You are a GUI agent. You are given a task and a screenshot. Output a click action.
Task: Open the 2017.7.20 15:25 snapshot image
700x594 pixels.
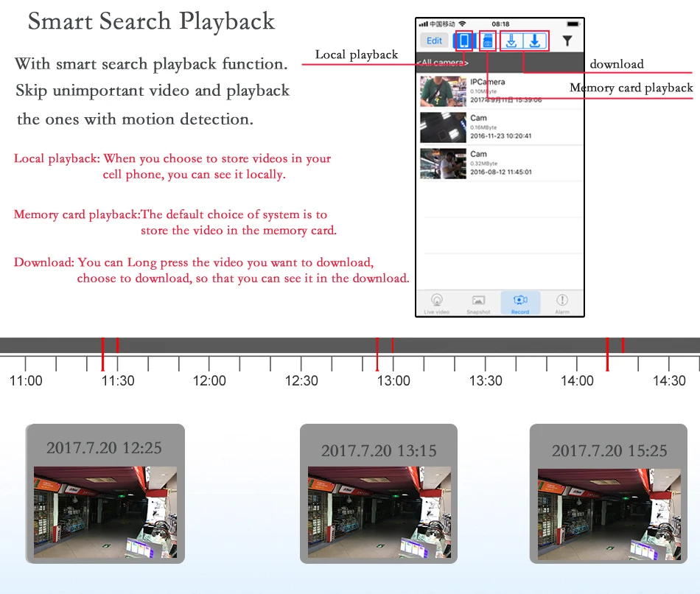pos(609,514)
